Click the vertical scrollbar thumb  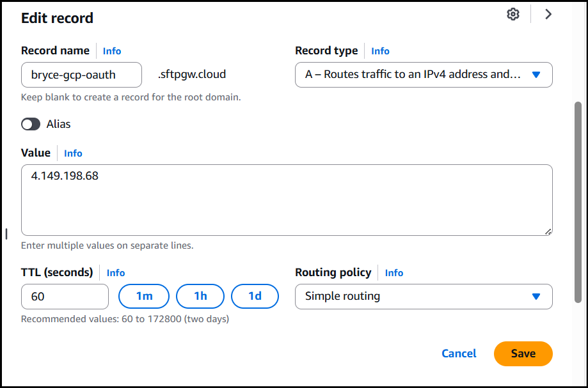[x=578, y=202]
